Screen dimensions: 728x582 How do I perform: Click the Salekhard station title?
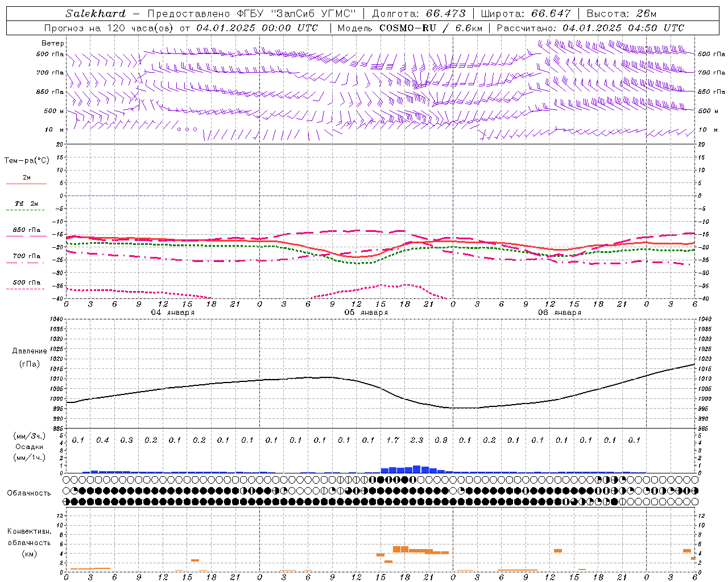coord(96,14)
